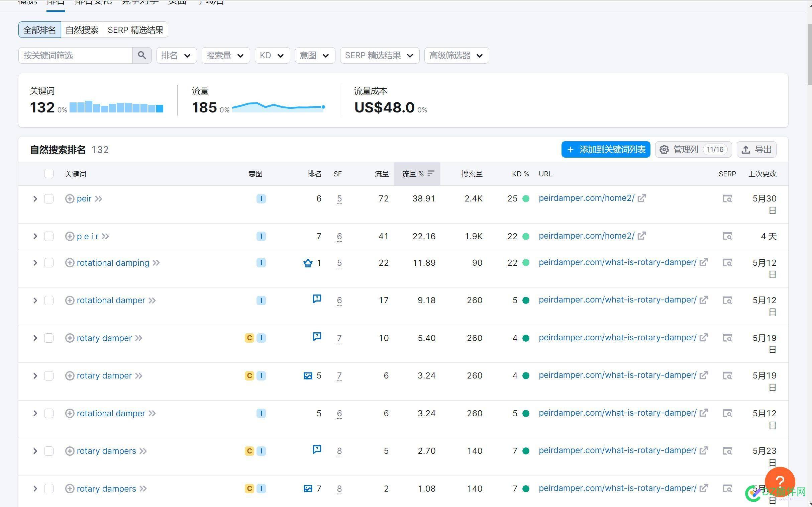Image resolution: width=812 pixels, height=507 pixels.
Task: Check the box for rotational damper row with traffic 17
Action: tap(49, 301)
